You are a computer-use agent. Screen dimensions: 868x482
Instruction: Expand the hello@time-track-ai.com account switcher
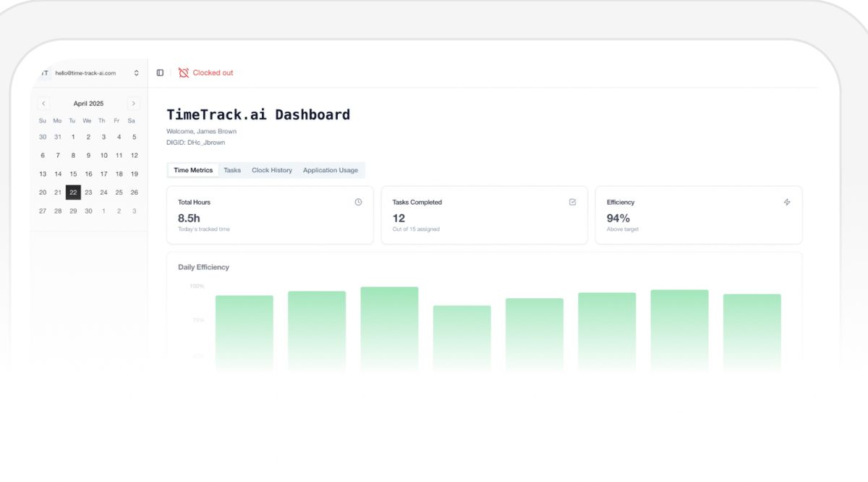coord(90,73)
